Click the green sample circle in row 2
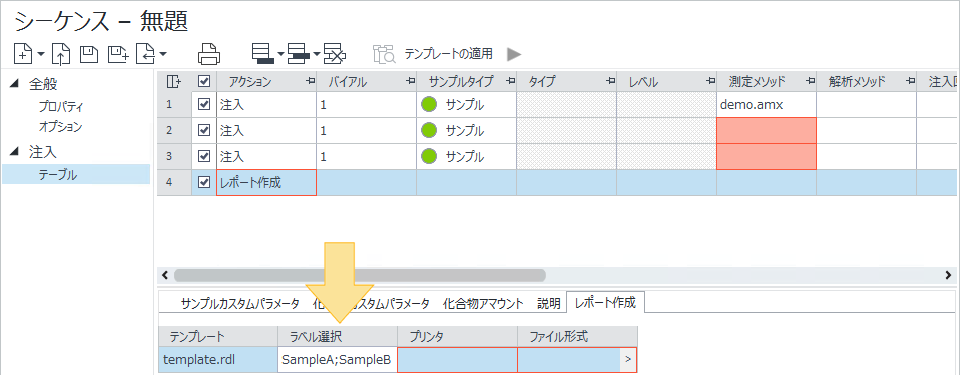This screenshot has height=375, width=960. 429,130
